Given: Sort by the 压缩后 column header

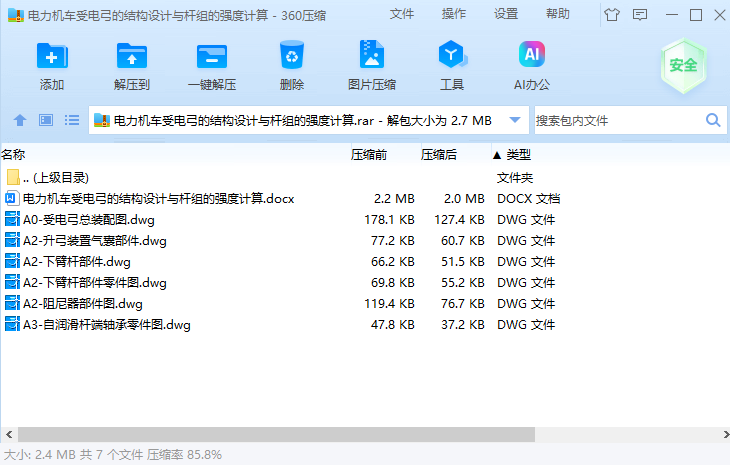Looking at the screenshot, I should point(439,155).
